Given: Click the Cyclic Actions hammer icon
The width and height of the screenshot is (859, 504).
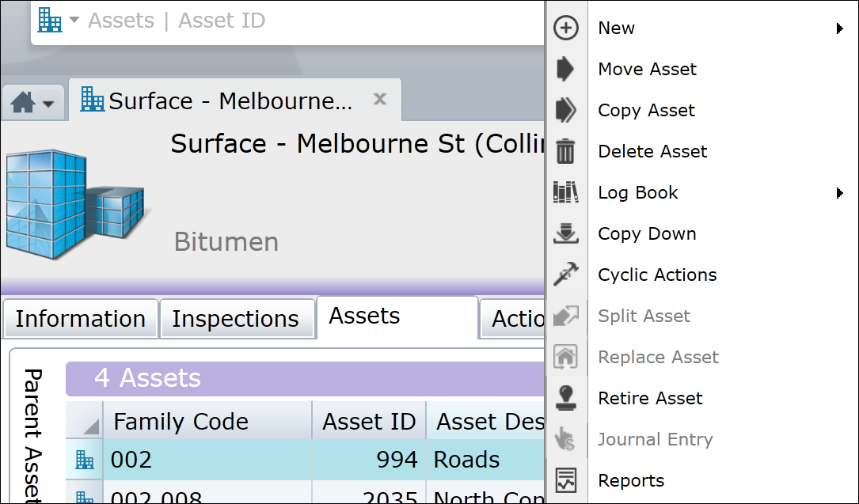Looking at the screenshot, I should (566, 275).
